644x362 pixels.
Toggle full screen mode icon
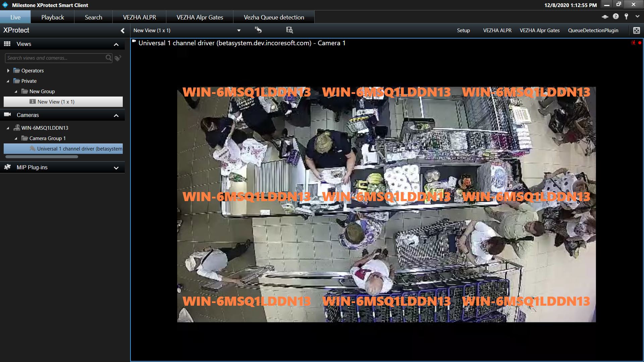636,31
